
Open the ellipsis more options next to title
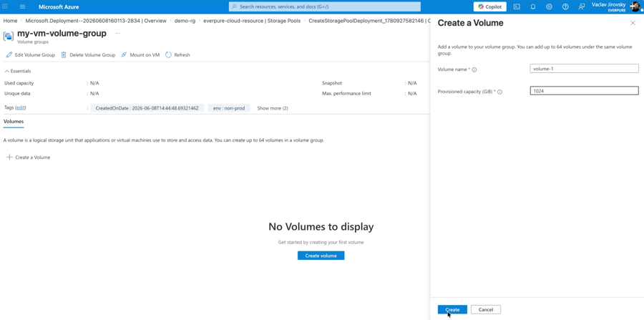pos(118,33)
